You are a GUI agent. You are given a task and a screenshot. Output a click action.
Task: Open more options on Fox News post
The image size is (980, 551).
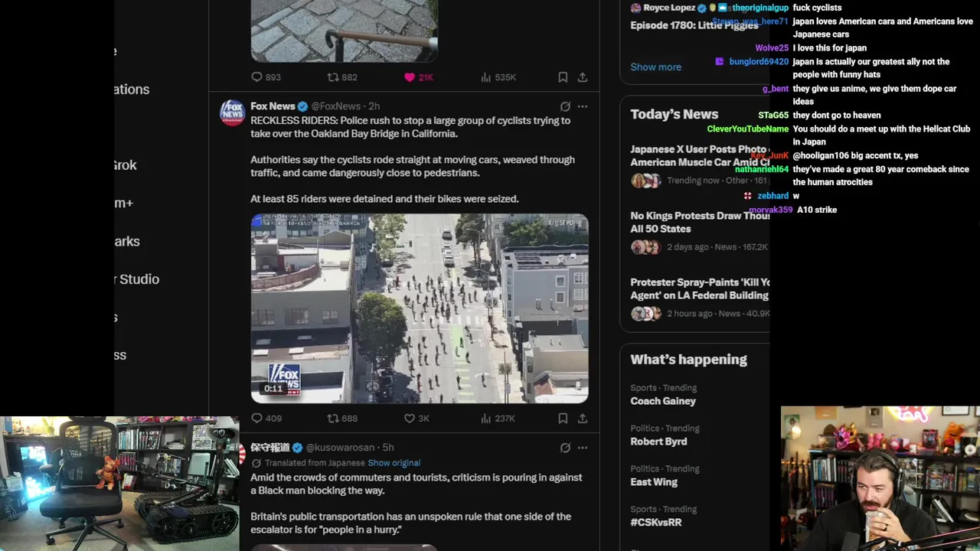click(583, 106)
